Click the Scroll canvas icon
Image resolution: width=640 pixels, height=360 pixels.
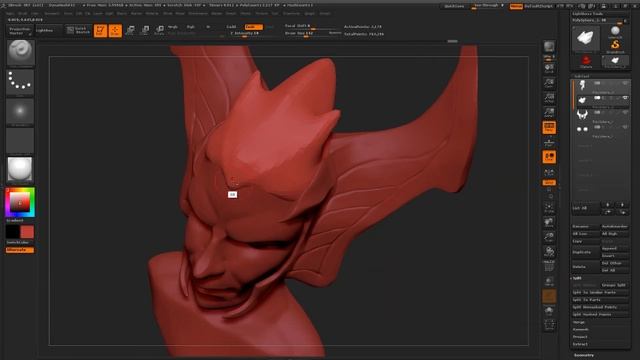(549, 68)
